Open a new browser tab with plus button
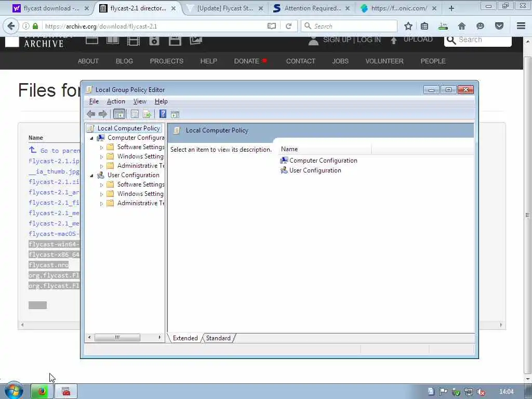 (451, 8)
